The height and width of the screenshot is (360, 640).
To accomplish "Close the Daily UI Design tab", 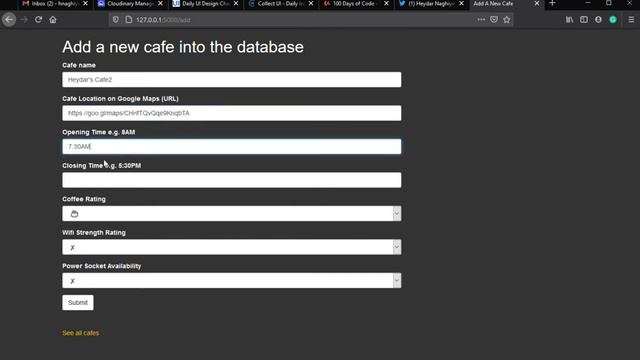I will (236, 3).
